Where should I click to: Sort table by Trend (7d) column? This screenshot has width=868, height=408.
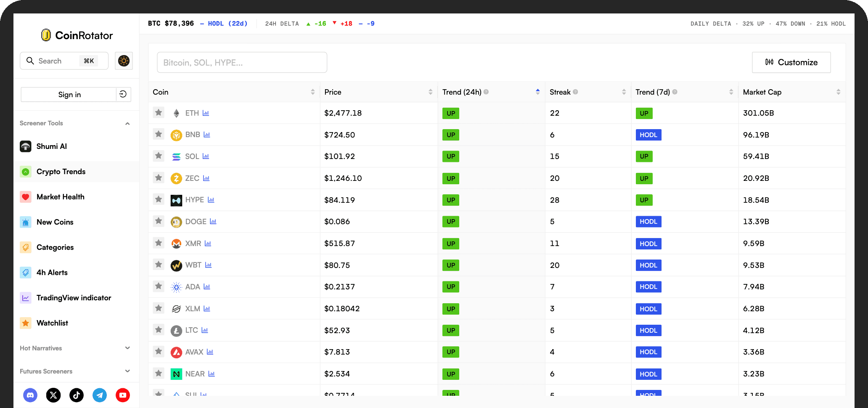point(731,92)
